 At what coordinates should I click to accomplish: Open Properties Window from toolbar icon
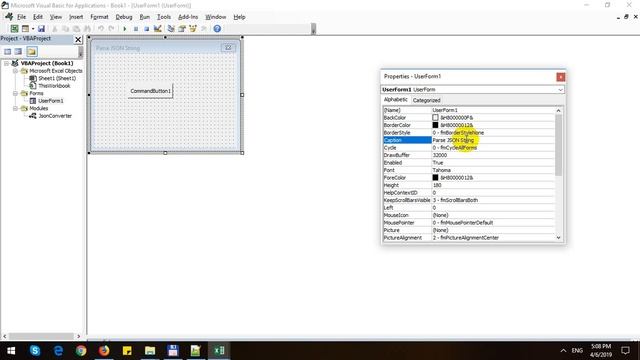tap(182, 29)
